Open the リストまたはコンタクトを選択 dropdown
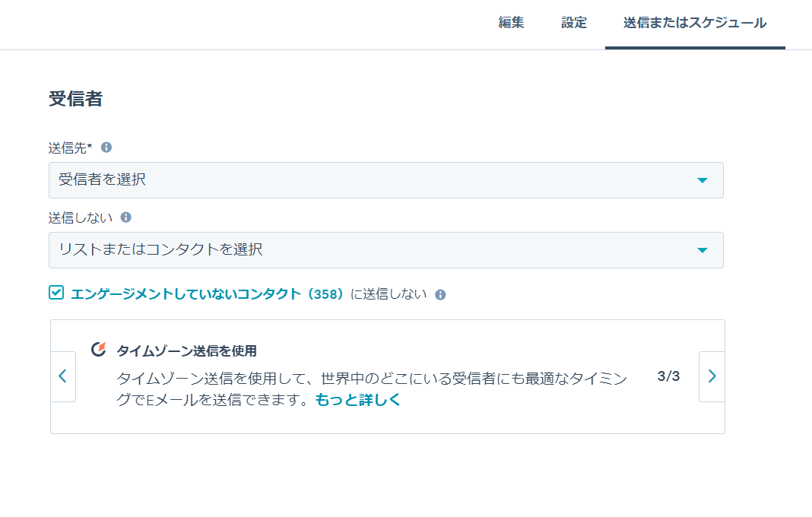The width and height of the screenshot is (812, 517). [385, 250]
